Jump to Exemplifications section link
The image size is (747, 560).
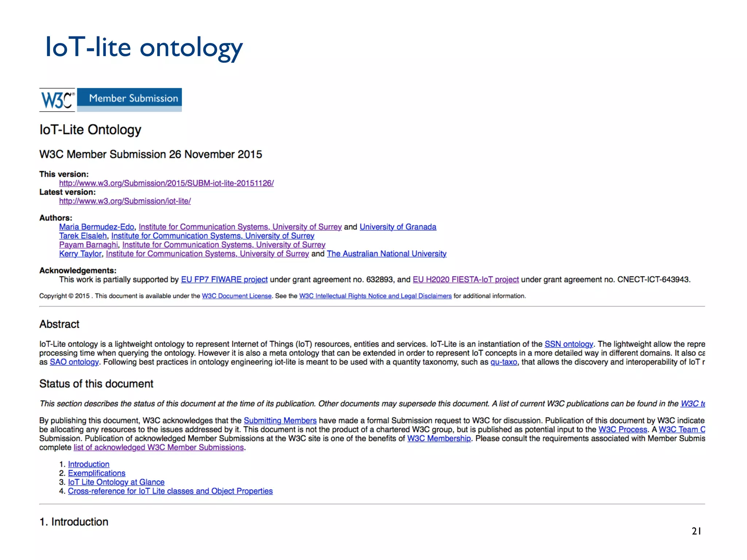97,473
